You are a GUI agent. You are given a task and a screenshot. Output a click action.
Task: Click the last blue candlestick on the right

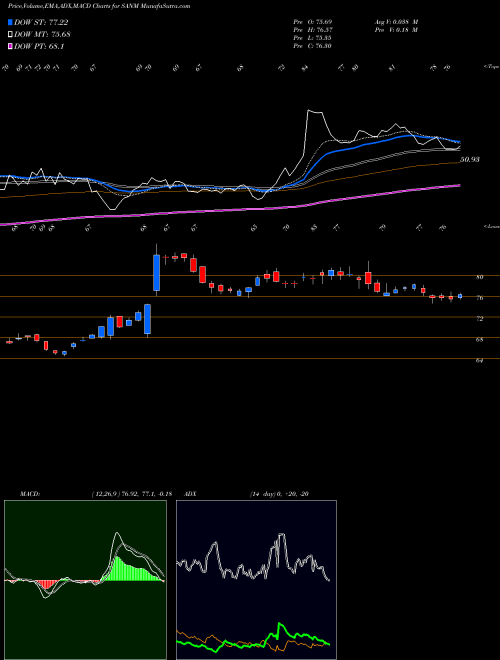click(x=460, y=296)
